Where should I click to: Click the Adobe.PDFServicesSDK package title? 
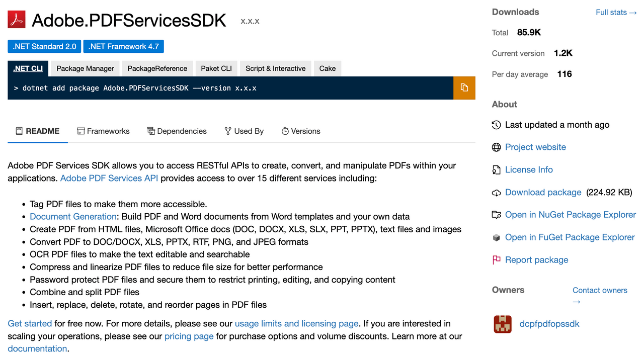coord(129,20)
